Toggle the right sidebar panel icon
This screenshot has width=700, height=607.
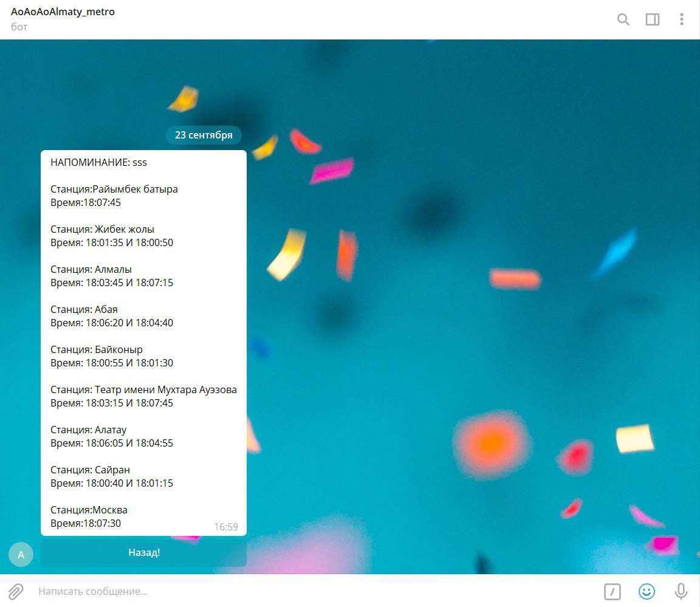coord(652,19)
